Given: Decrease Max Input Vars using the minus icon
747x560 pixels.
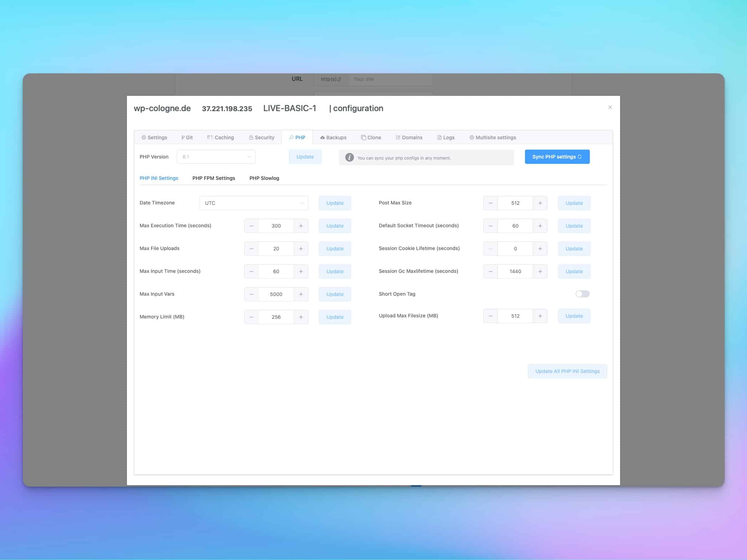Looking at the screenshot, I should coord(251,294).
